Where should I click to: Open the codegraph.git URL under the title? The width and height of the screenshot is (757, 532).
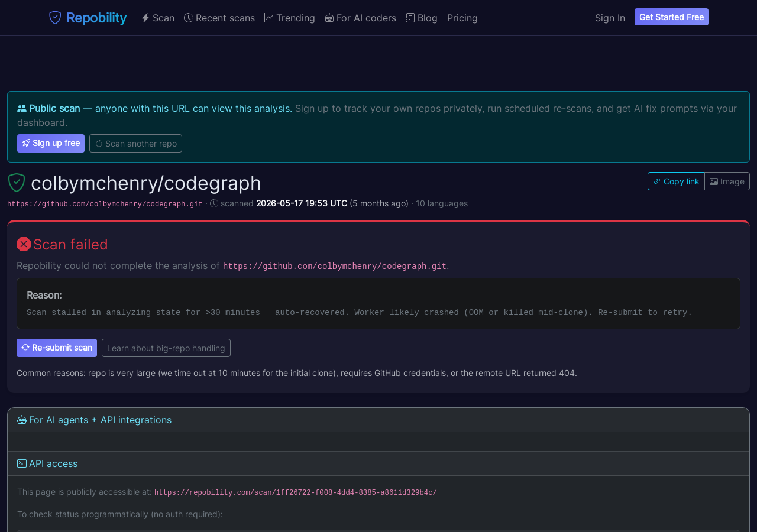click(x=105, y=204)
